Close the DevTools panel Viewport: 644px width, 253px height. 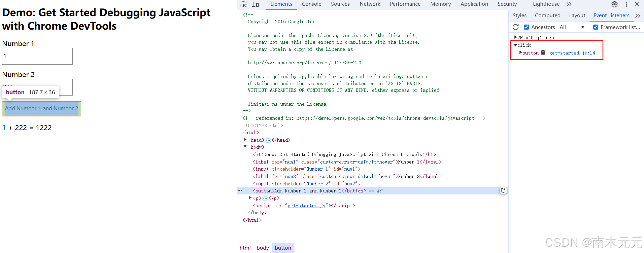tap(637, 4)
